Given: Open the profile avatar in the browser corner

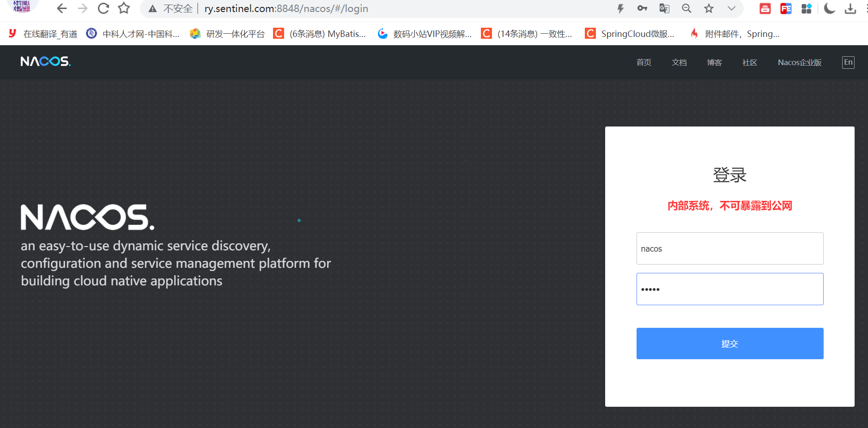Looking at the screenshot, I should (22, 6).
